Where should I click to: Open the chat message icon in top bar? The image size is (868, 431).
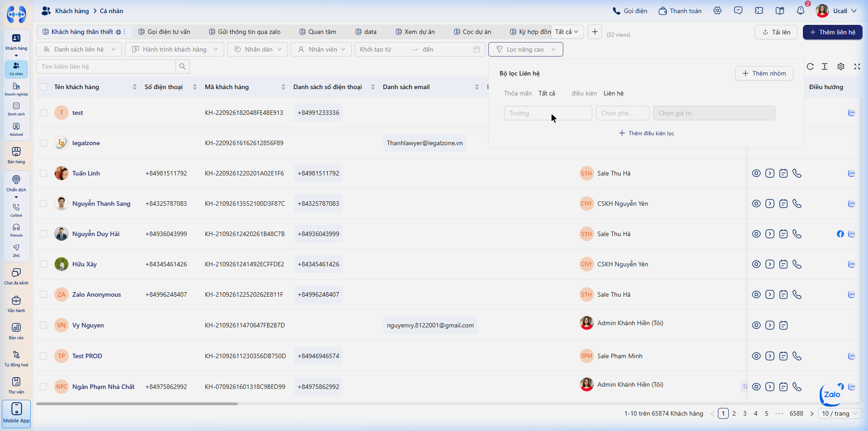click(738, 11)
